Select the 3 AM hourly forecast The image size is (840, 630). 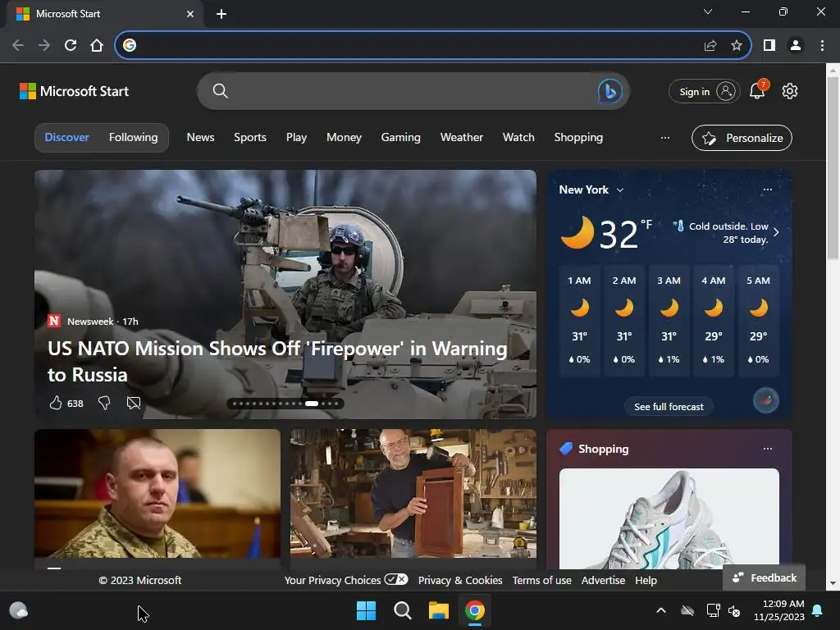(x=669, y=320)
